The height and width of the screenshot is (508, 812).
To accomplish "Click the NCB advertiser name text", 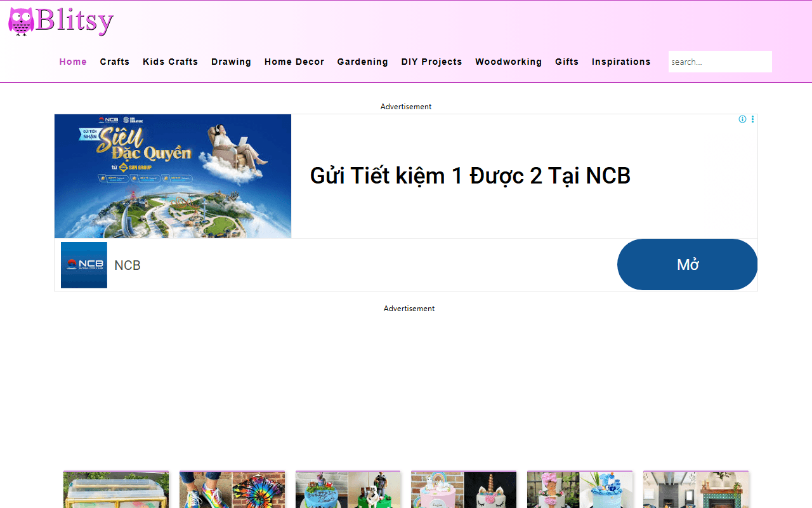I will tap(128, 265).
